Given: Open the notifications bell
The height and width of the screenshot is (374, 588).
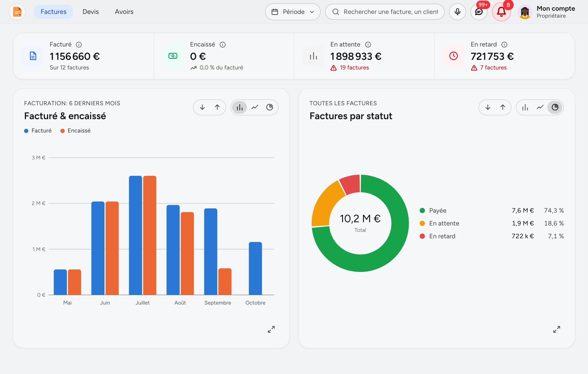Looking at the screenshot, I should click(501, 12).
